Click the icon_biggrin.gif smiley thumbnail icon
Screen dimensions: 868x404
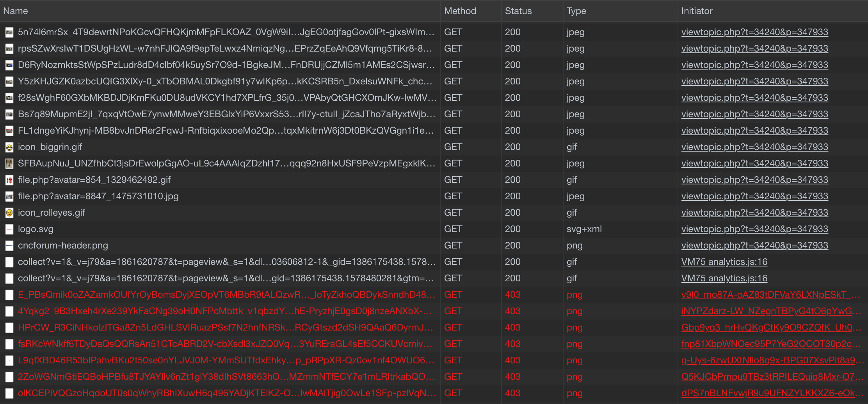[x=9, y=147]
